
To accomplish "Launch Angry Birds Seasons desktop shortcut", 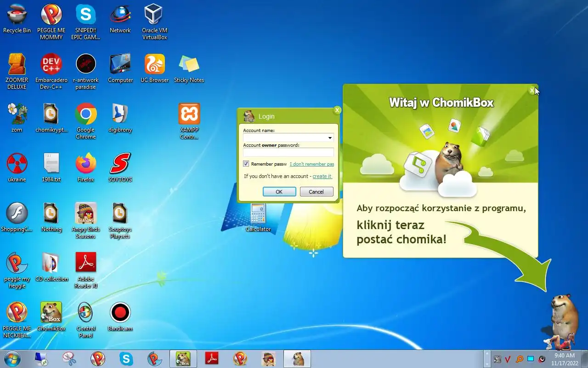I will pyautogui.click(x=86, y=220).
